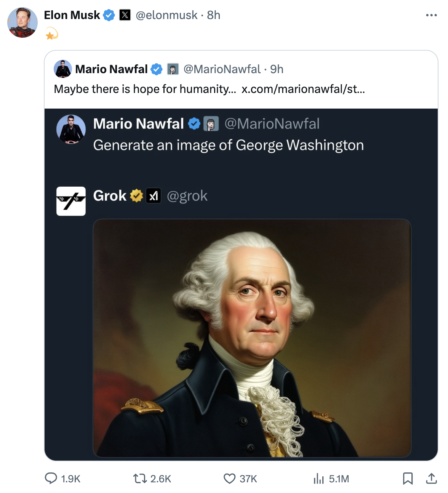
Task: Click Mario Nawfal's small quoted avatar
Action: click(x=63, y=69)
